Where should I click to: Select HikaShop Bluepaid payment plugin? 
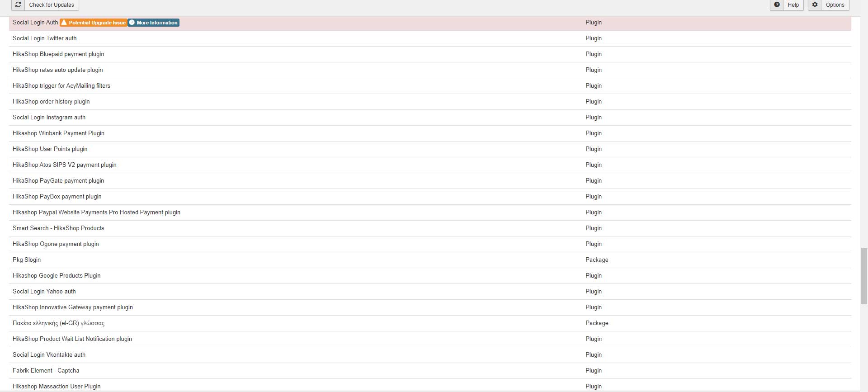coord(58,54)
